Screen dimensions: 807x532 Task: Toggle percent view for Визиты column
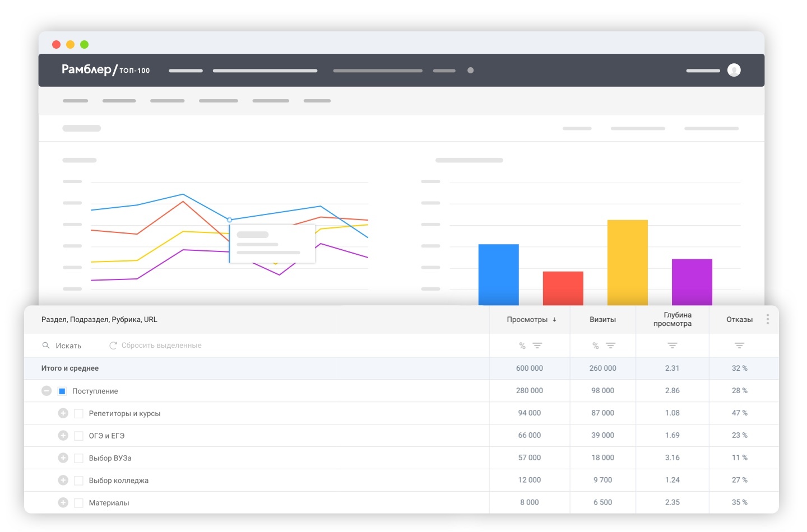tap(596, 346)
